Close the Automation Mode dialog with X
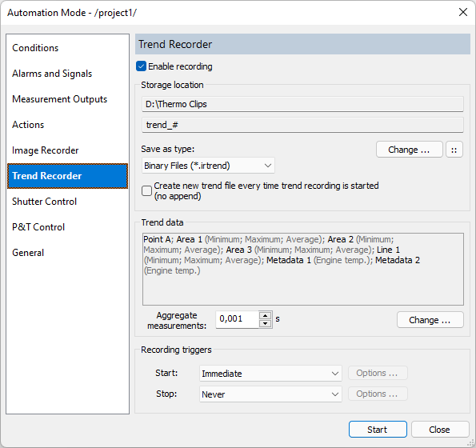This screenshot has width=476, height=448. [463, 12]
